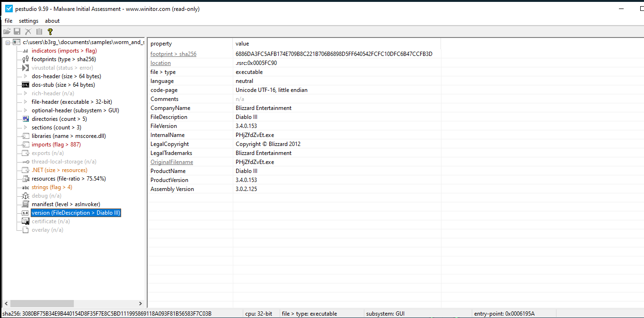Select the certificate icon

[x=26, y=221]
